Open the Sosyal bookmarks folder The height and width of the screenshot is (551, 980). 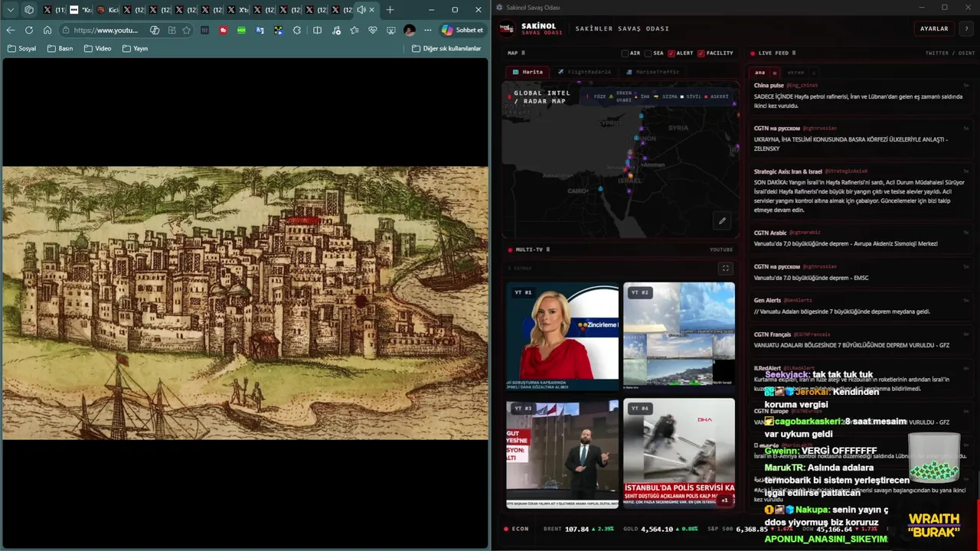coord(21,48)
